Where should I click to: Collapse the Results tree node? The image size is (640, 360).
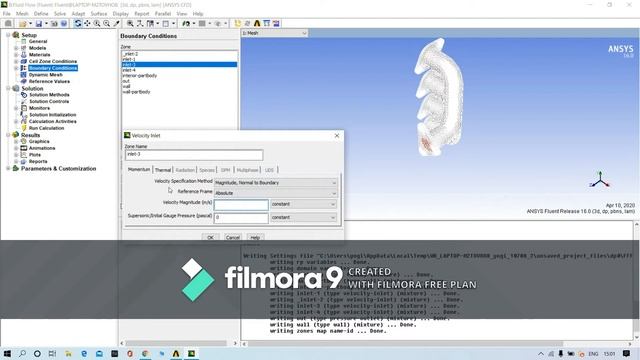click(8, 135)
